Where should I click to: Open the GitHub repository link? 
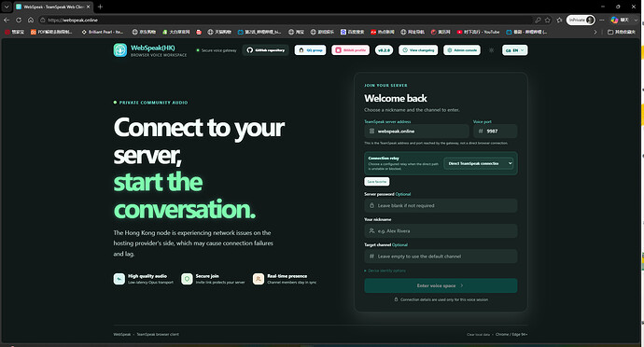(x=266, y=50)
